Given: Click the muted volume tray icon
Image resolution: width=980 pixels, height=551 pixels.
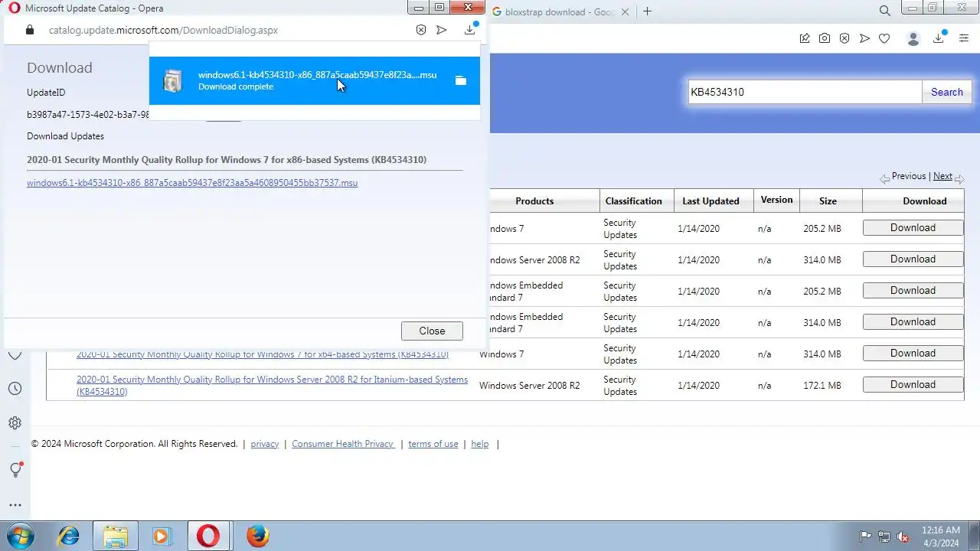Looking at the screenshot, I should (903, 536).
